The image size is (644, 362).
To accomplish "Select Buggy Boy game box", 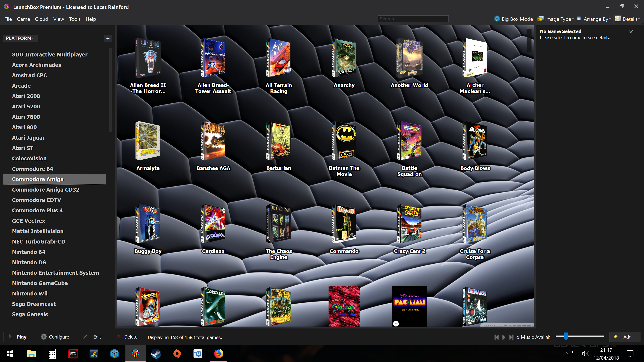I will [148, 224].
